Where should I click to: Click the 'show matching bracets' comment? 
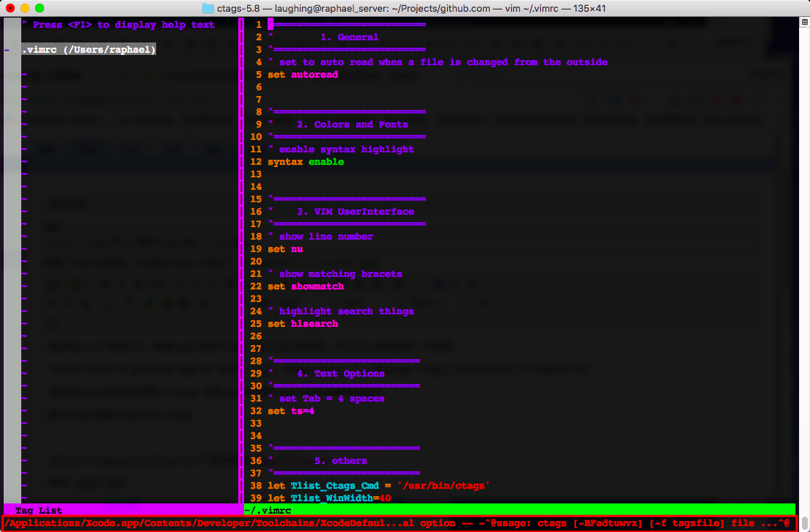click(x=335, y=274)
